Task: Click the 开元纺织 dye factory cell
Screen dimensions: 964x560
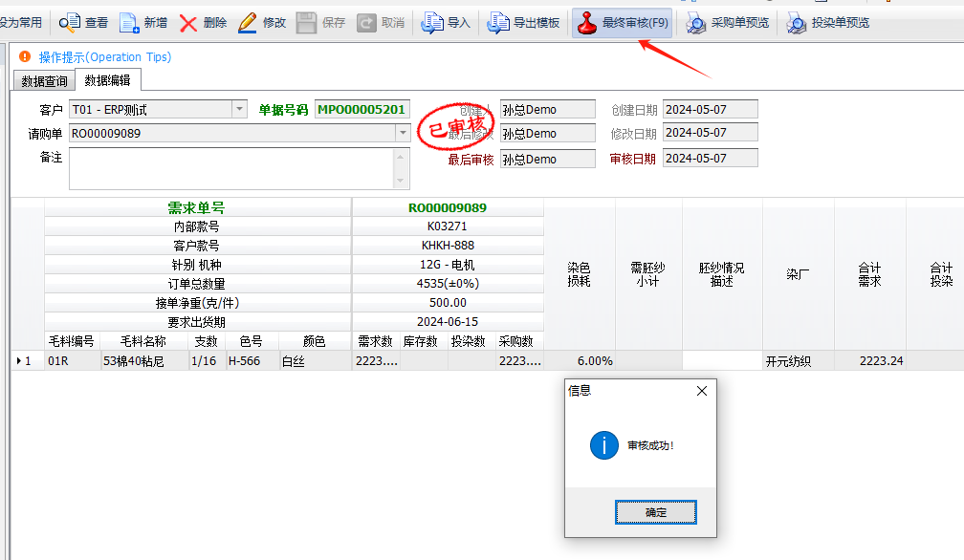Action: coord(799,361)
